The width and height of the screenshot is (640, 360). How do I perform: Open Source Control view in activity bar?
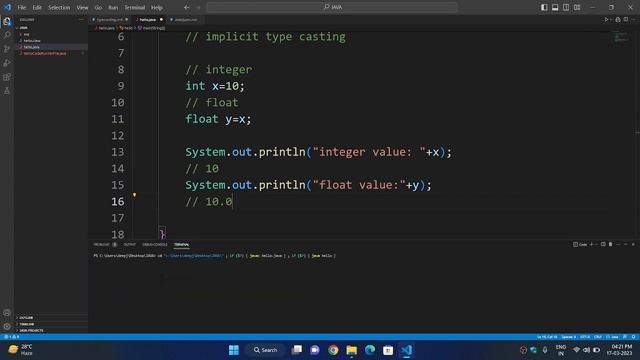(x=7, y=49)
